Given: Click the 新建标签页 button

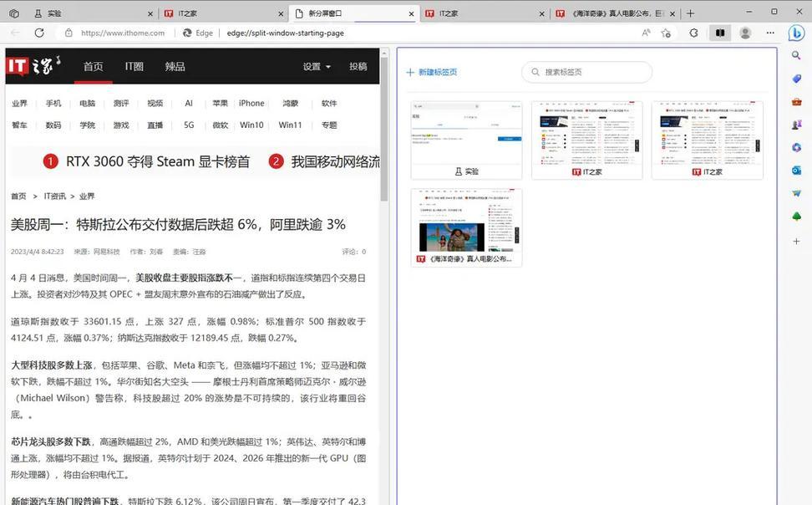Looking at the screenshot, I should [431, 72].
